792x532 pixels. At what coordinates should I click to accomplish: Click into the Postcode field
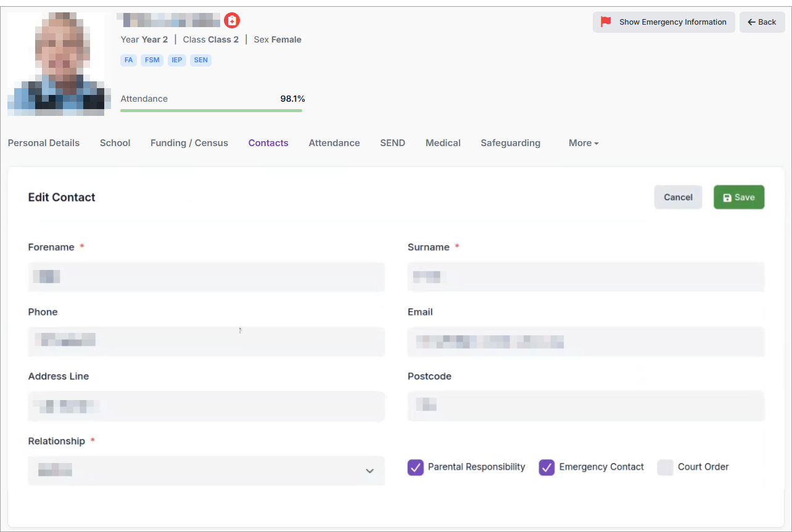tap(585, 406)
